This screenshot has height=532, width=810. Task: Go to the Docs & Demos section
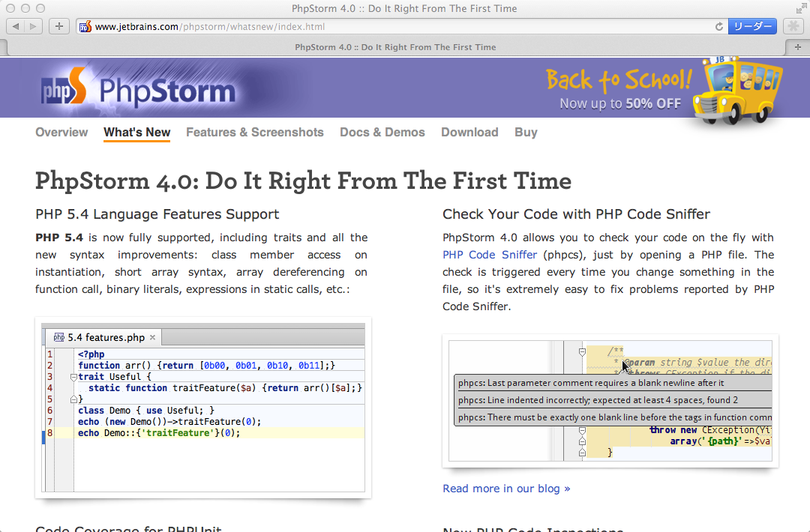tap(382, 133)
